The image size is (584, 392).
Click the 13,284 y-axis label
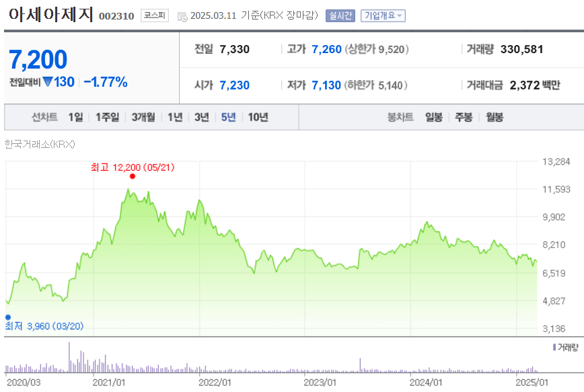coord(556,161)
